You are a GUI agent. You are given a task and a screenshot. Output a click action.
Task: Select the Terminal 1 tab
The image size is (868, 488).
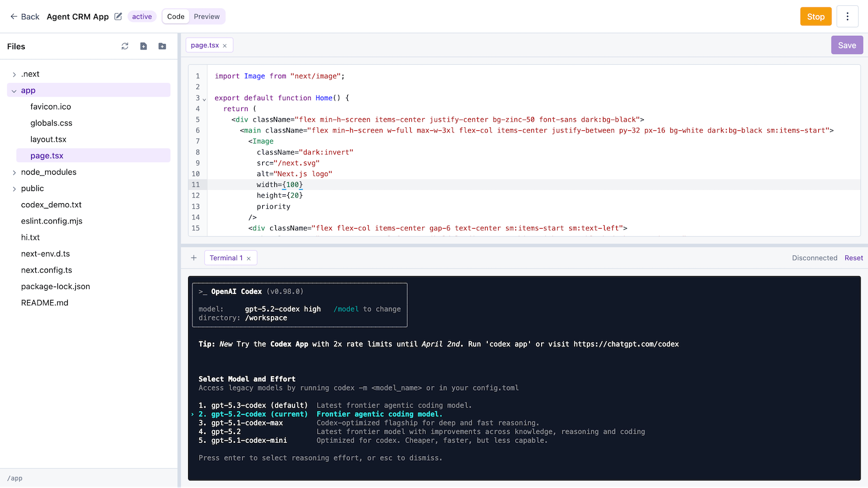[x=227, y=258]
